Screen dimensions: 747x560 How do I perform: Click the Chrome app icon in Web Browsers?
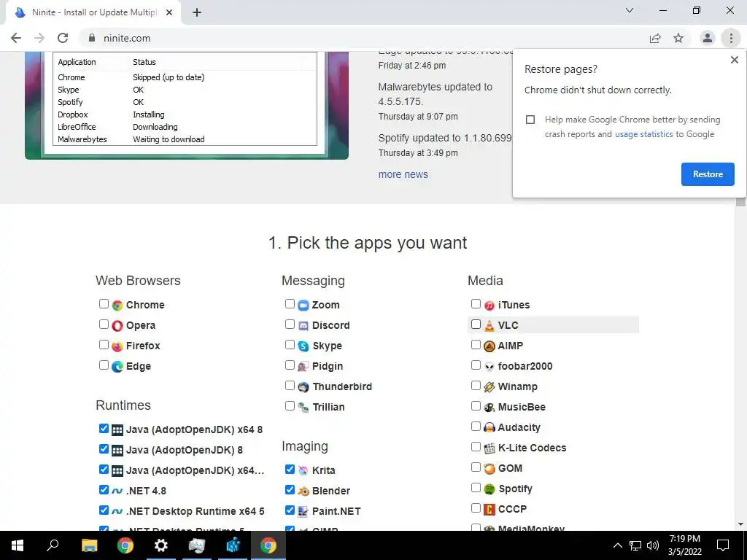[x=117, y=306]
